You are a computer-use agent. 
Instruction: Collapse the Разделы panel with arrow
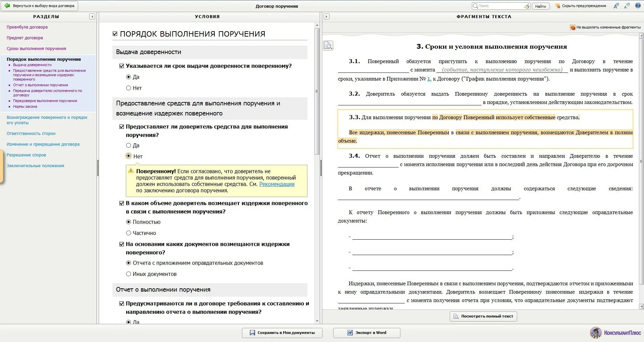92,16
